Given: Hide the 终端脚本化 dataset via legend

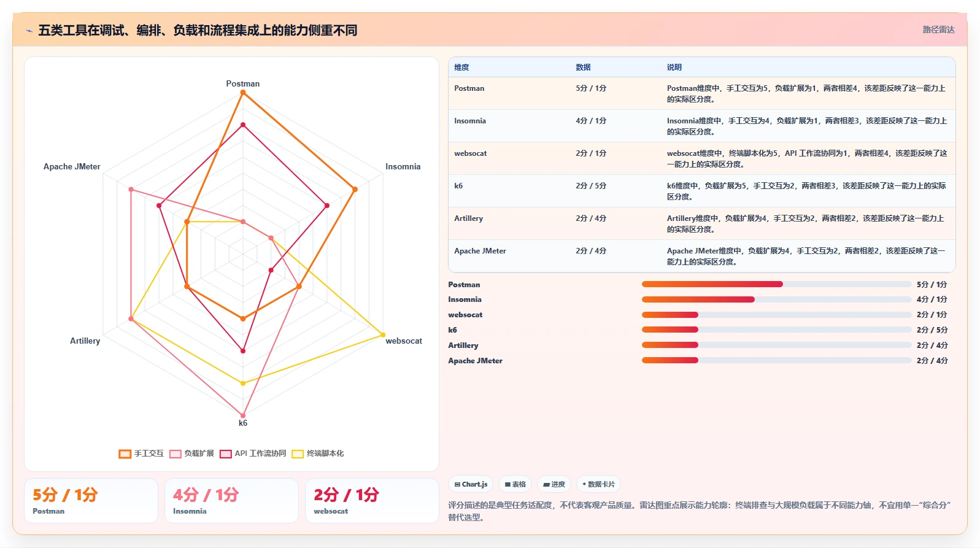Looking at the screenshot, I should tap(298, 453).
